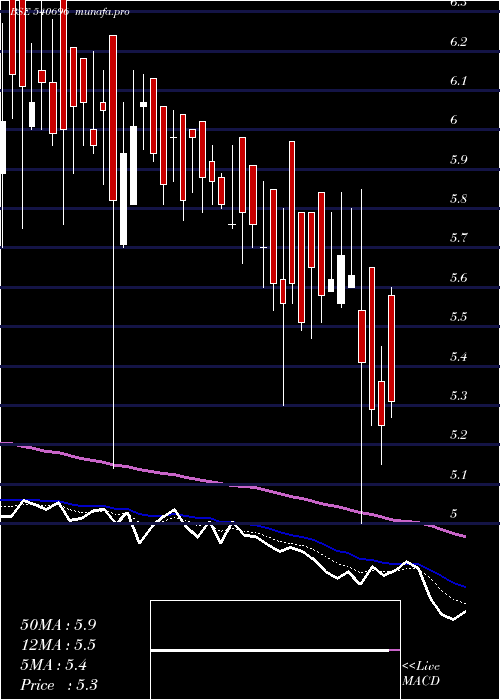This screenshot has height=700, width=500.
Task: Click the 6.1 price axis label
Action: [x=458, y=81]
